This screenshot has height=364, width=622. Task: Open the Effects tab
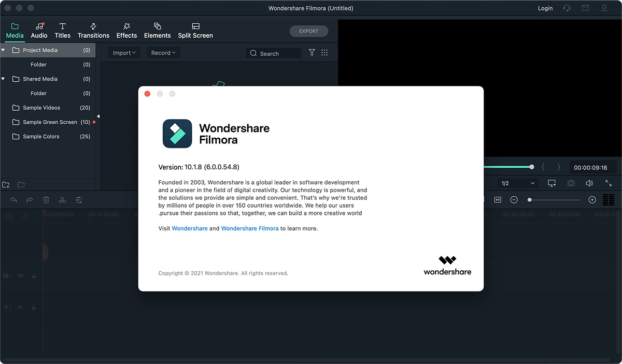126,31
